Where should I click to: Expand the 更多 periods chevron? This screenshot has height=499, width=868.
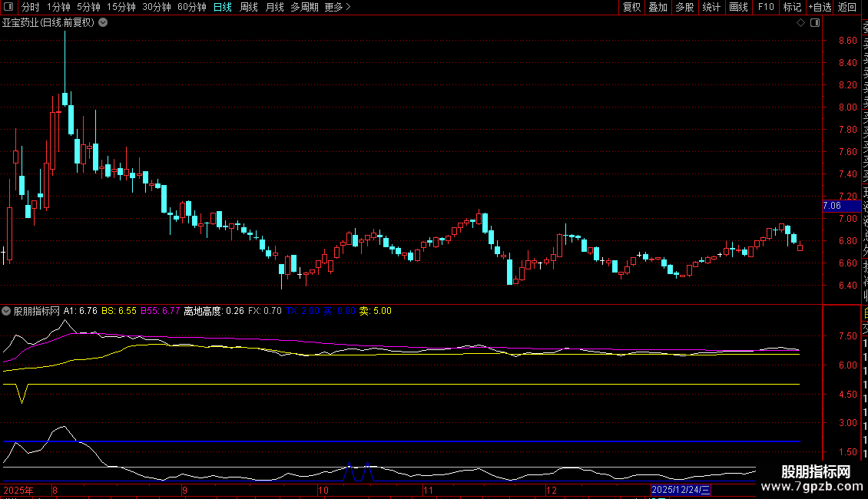point(348,7)
